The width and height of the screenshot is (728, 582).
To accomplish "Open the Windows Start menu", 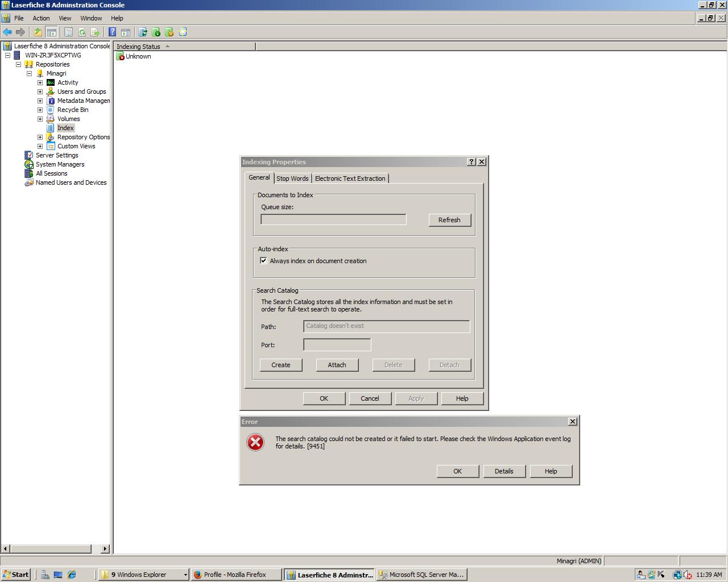I will click(x=15, y=575).
